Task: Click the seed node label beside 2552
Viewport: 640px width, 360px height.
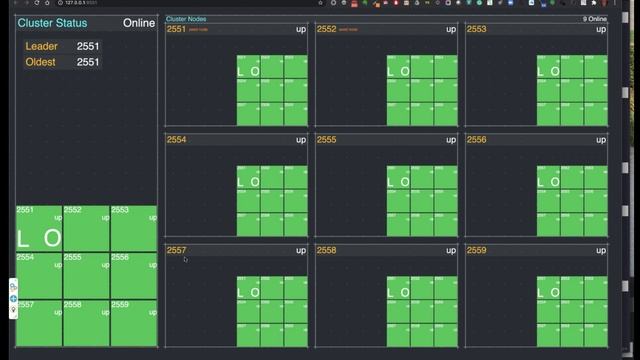Action: click(x=348, y=29)
